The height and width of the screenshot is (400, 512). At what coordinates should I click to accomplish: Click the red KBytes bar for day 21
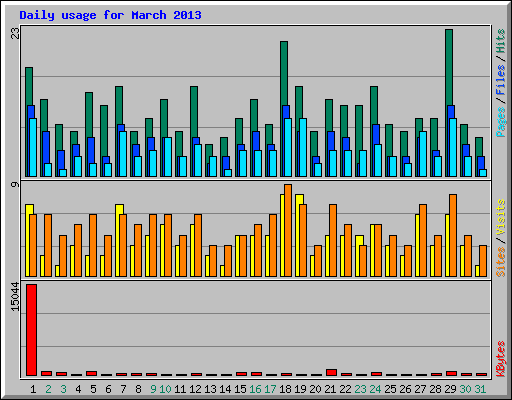click(331, 372)
